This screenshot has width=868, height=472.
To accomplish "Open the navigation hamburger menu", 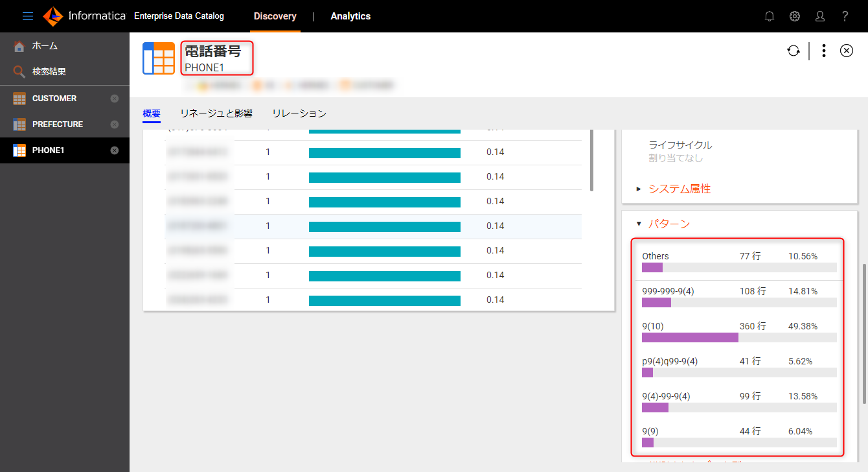I will [x=27, y=16].
